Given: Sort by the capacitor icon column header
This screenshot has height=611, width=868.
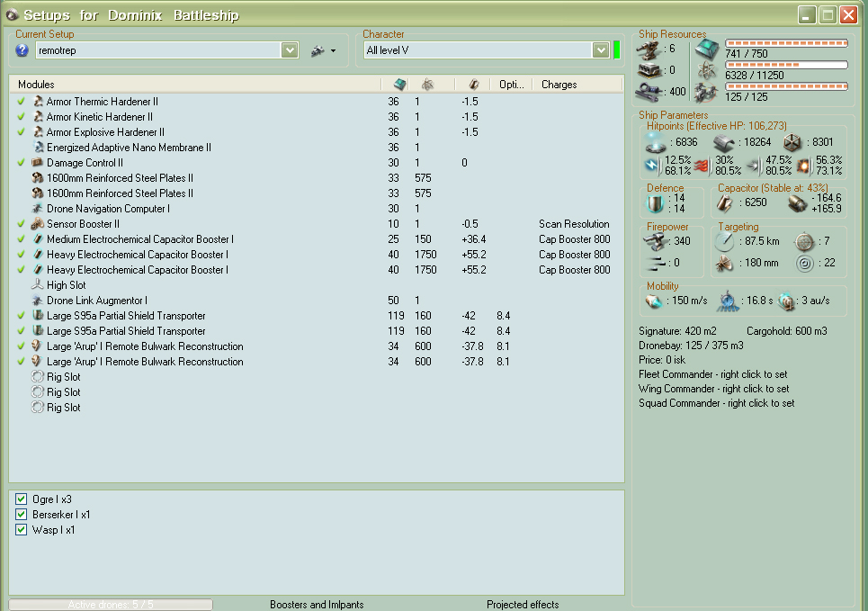Looking at the screenshot, I should [x=473, y=85].
